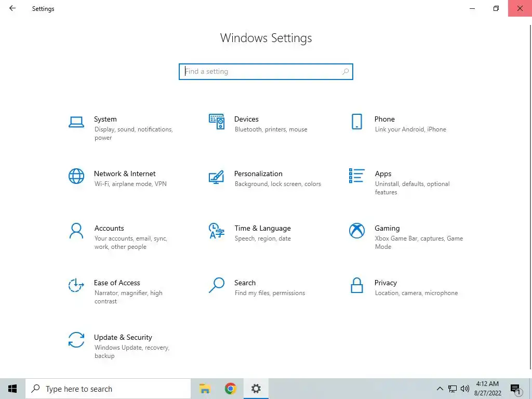Click the Accounts person icon

[x=76, y=231]
